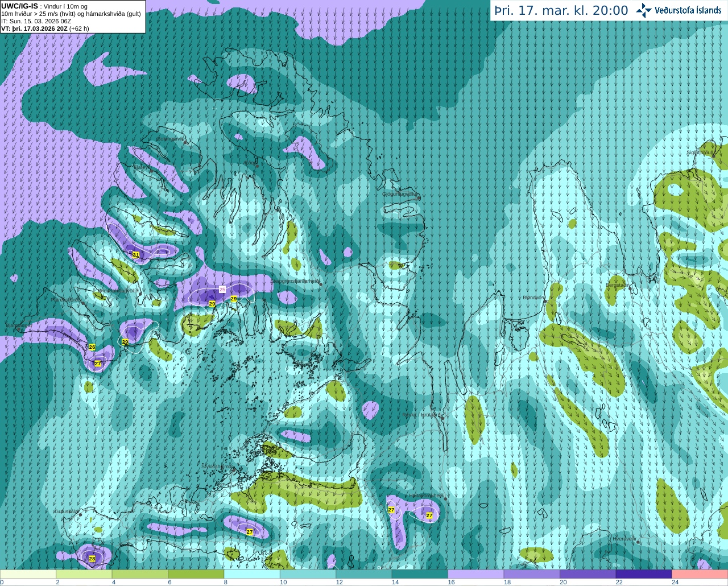Click the Steingrímsfjarðarheiði station label
728x586 pixels.
pyautogui.click(x=295, y=280)
